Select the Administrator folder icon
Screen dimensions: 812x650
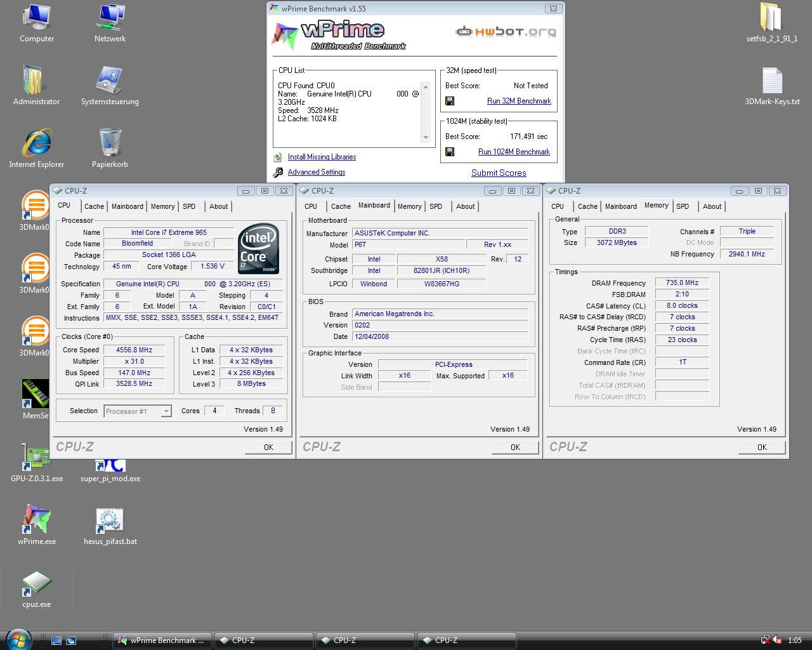point(36,86)
